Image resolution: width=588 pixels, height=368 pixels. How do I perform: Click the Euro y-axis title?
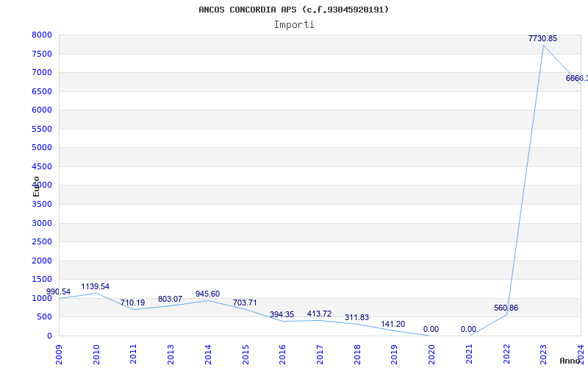click(36, 187)
